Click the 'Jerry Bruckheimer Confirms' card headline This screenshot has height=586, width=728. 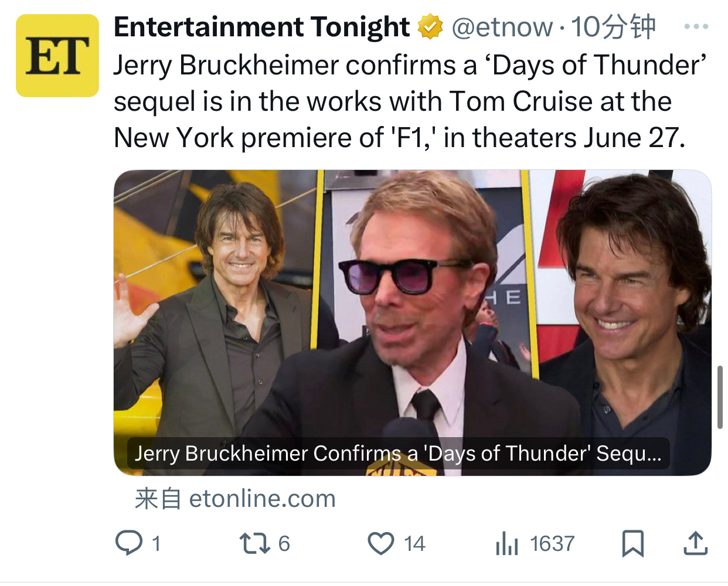(398, 454)
